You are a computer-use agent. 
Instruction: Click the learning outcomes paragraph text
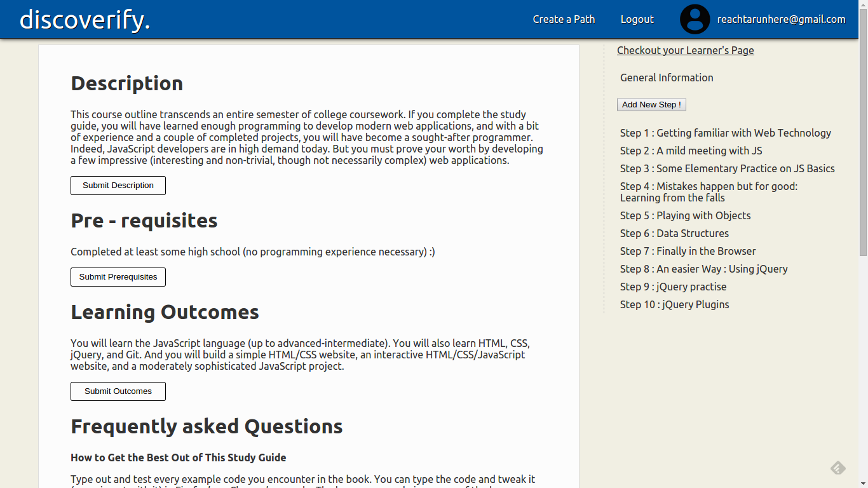click(x=300, y=355)
